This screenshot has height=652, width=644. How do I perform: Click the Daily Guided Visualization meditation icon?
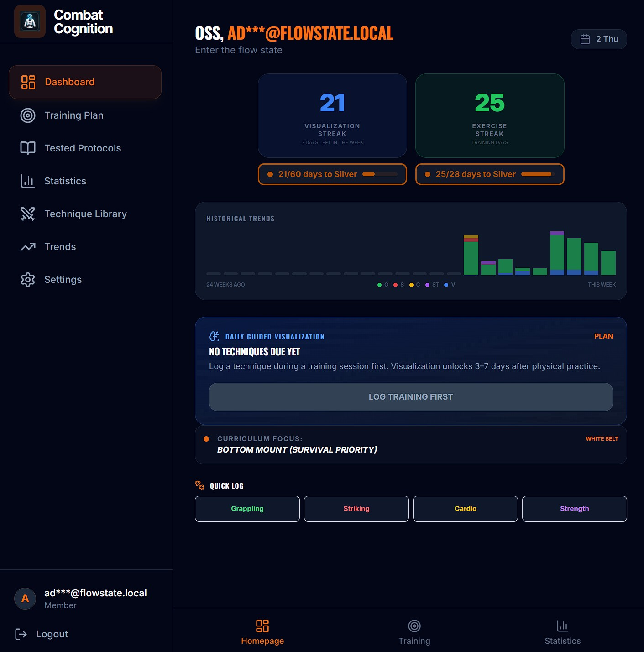pyautogui.click(x=214, y=336)
